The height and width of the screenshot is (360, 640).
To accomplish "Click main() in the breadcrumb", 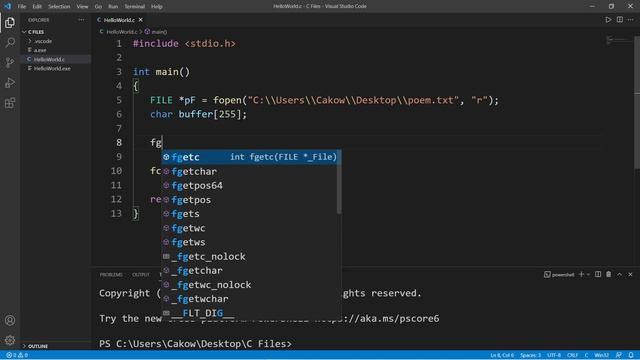I will pos(159,32).
